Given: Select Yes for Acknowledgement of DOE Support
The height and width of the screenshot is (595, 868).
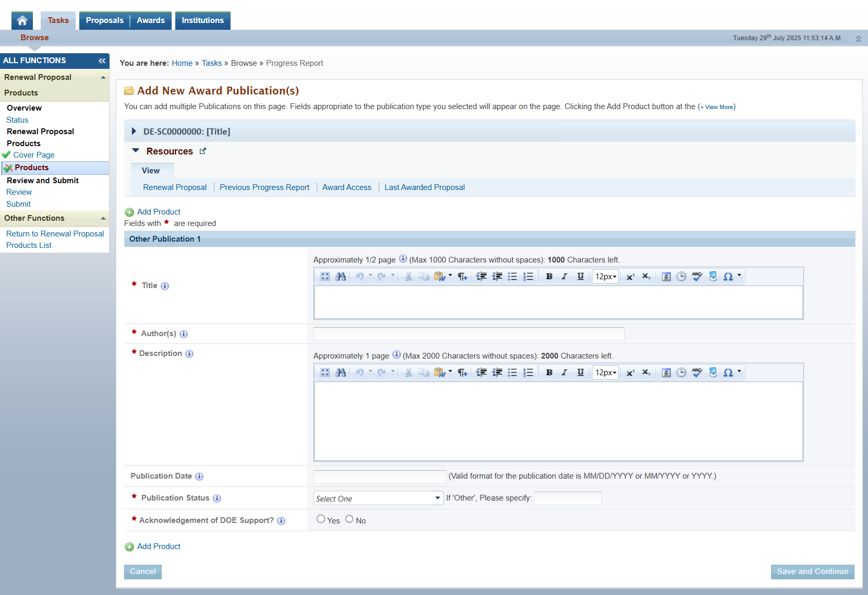Looking at the screenshot, I should [x=321, y=519].
